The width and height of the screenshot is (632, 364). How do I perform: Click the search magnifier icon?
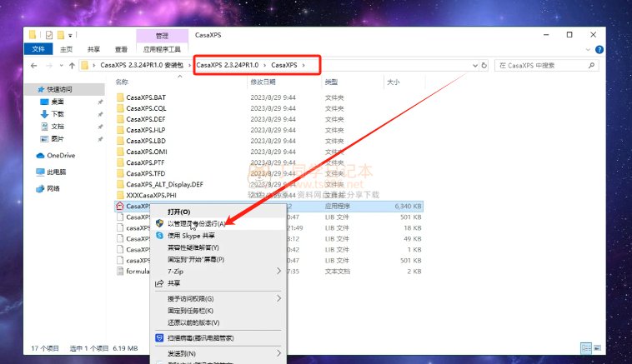(591, 65)
